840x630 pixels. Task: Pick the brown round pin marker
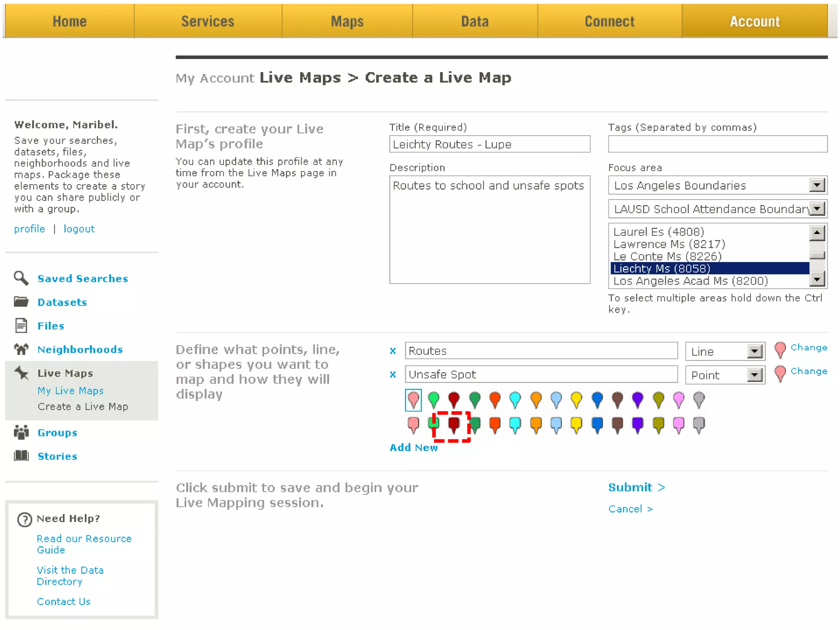point(618,400)
